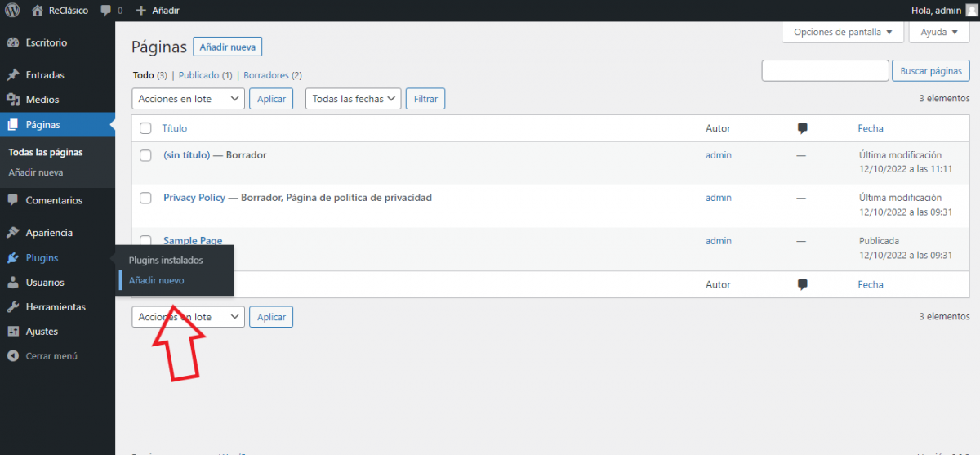Viewport: 980px width, 455px height.
Task: Select the Privacy Policy row checkbox
Action: pos(145,198)
